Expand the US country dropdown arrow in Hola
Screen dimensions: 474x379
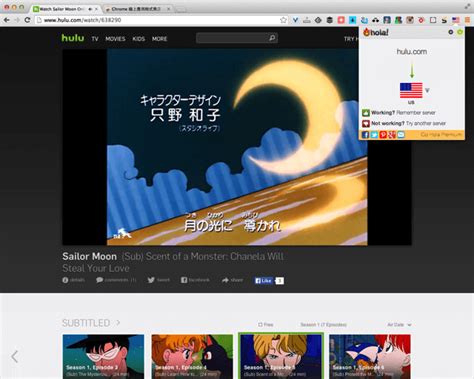tap(427, 90)
